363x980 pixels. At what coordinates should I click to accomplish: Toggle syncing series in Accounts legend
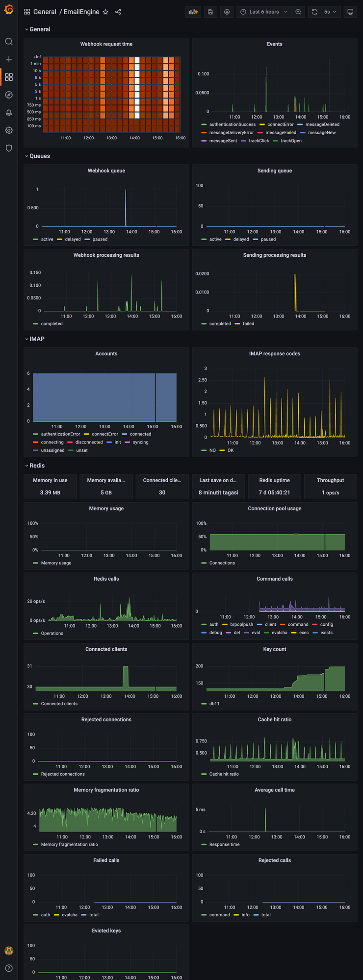click(x=140, y=442)
